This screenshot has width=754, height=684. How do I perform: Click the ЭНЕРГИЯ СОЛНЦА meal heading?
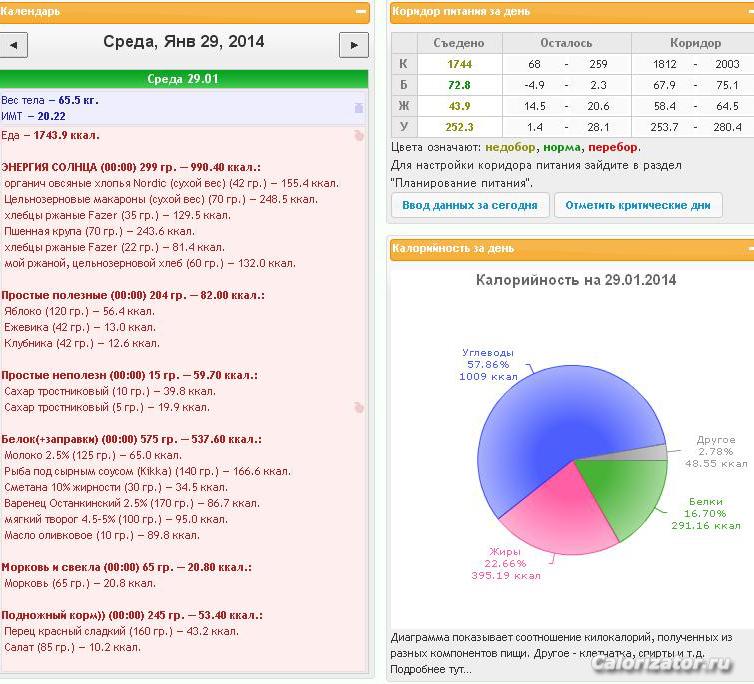tap(131, 167)
